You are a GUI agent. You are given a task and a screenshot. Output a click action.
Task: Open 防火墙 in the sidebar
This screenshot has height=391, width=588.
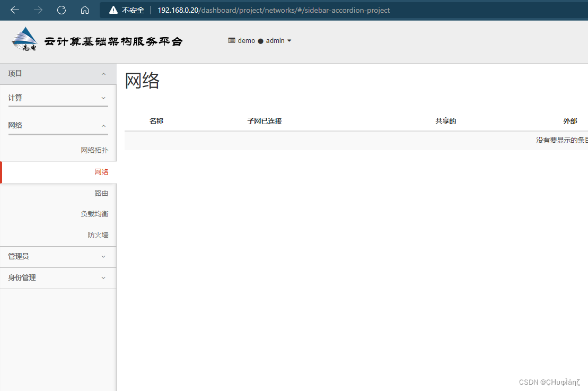point(98,235)
